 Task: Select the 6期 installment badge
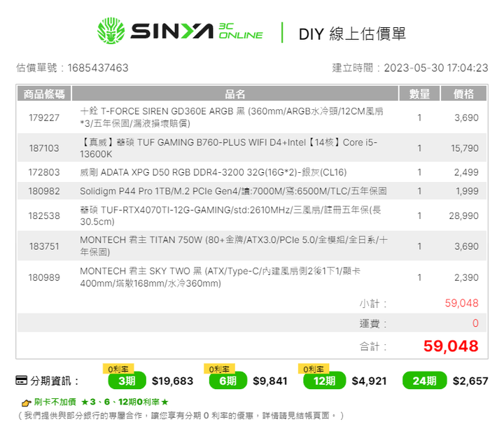(228, 381)
